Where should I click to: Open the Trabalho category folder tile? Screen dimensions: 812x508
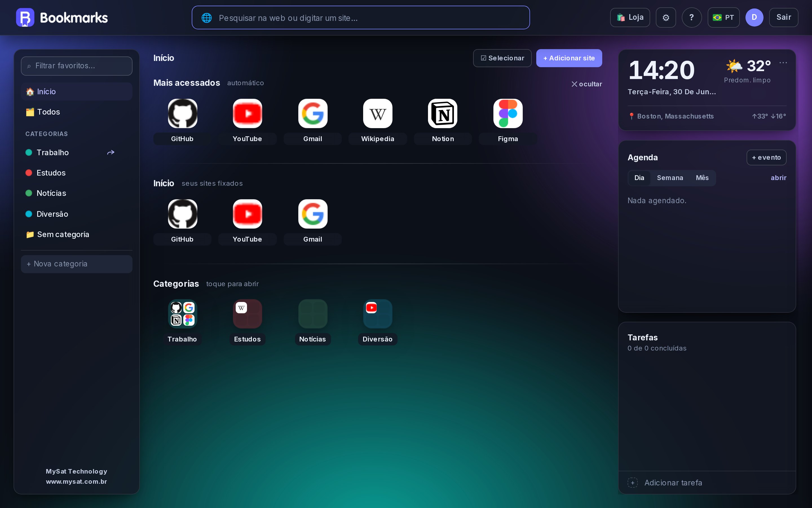tap(182, 314)
